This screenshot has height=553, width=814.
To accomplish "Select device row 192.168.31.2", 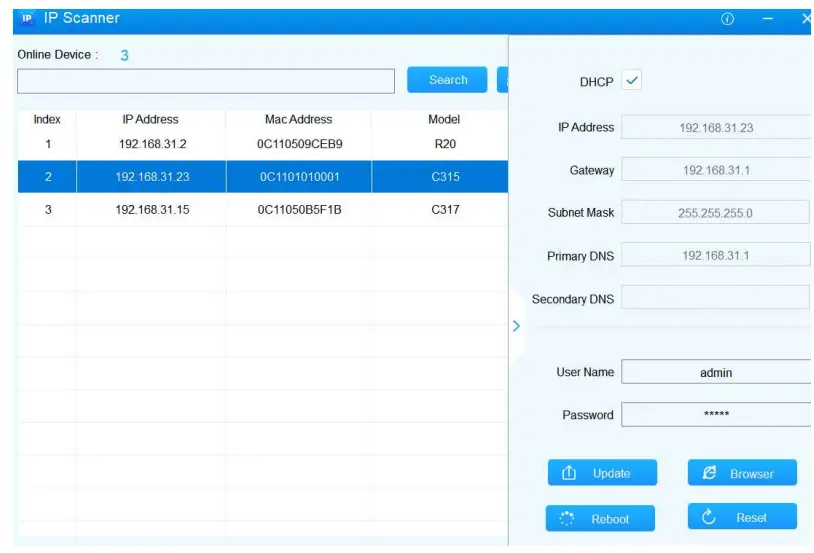I will 263,144.
